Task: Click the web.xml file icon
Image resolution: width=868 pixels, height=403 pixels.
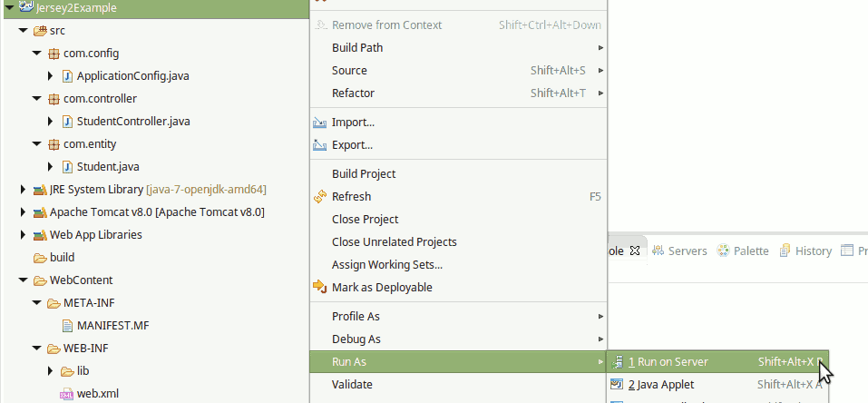Action: (67, 394)
